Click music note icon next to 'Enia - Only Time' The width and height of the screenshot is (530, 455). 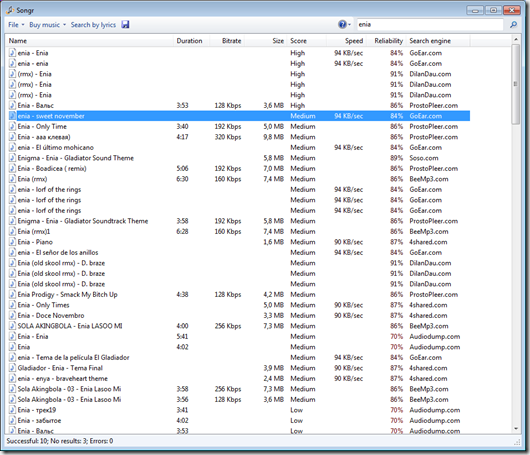tap(12, 126)
